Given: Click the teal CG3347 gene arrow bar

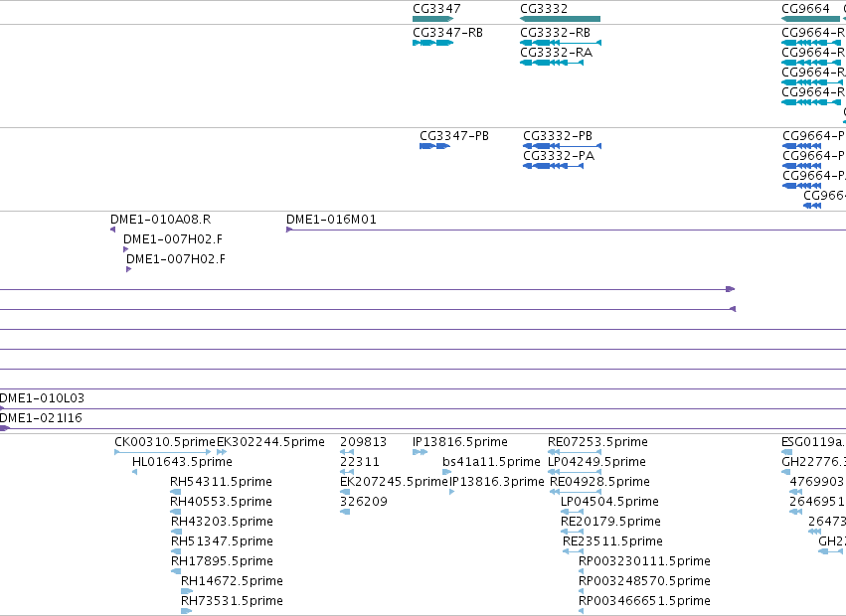Looking at the screenshot, I should [x=432, y=19].
